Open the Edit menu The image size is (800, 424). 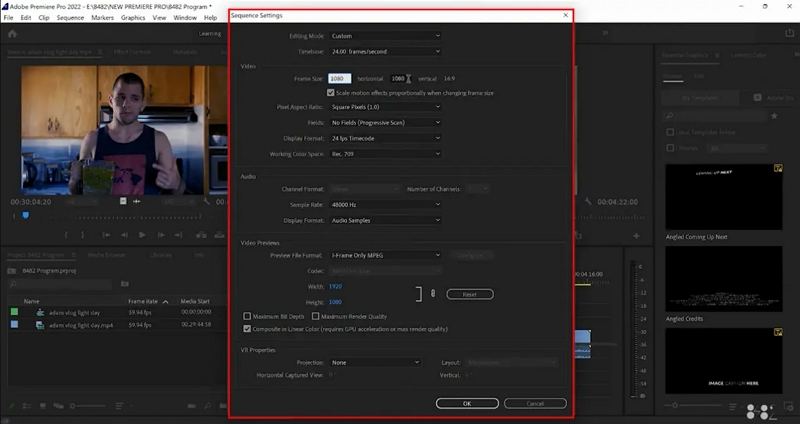click(x=26, y=18)
